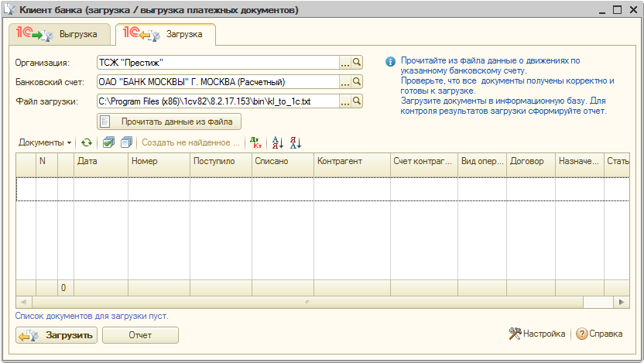This screenshot has height=363, width=644.
Task: Click the Банковский счет input field
Action: tap(218, 82)
